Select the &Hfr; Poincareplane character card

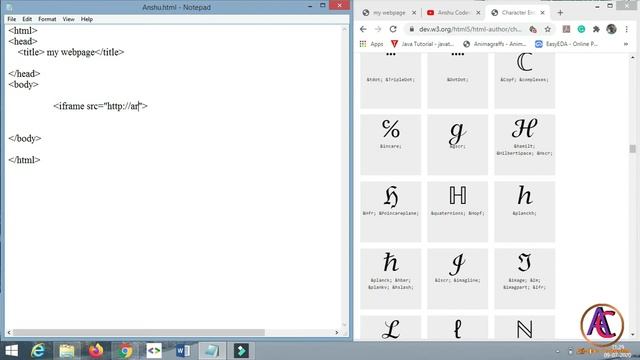(390, 212)
